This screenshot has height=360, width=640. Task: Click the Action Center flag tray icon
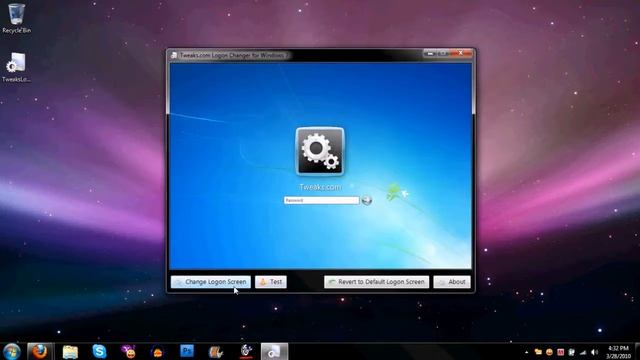pyautogui.click(x=572, y=352)
